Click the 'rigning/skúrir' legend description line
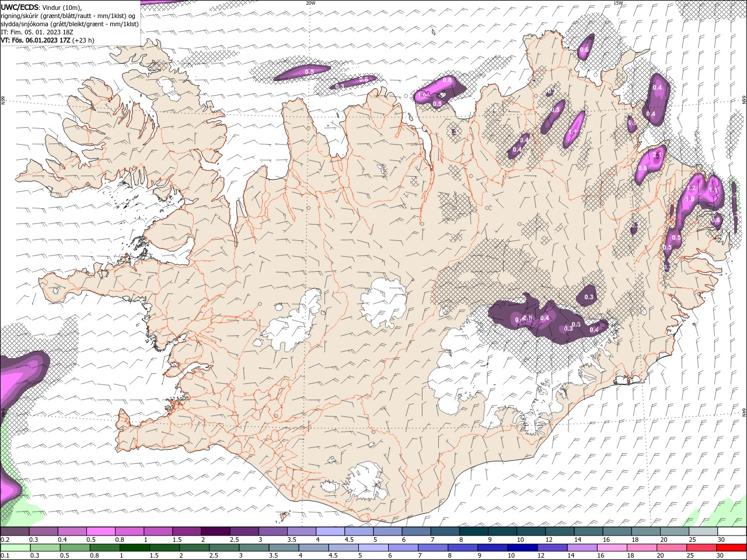The image size is (747, 560). [69, 16]
